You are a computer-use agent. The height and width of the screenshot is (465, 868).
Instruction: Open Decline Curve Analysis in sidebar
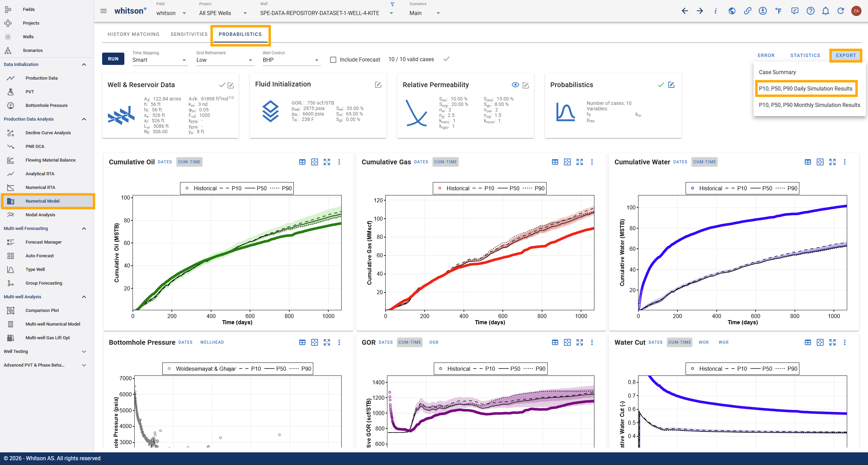point(47,133)
